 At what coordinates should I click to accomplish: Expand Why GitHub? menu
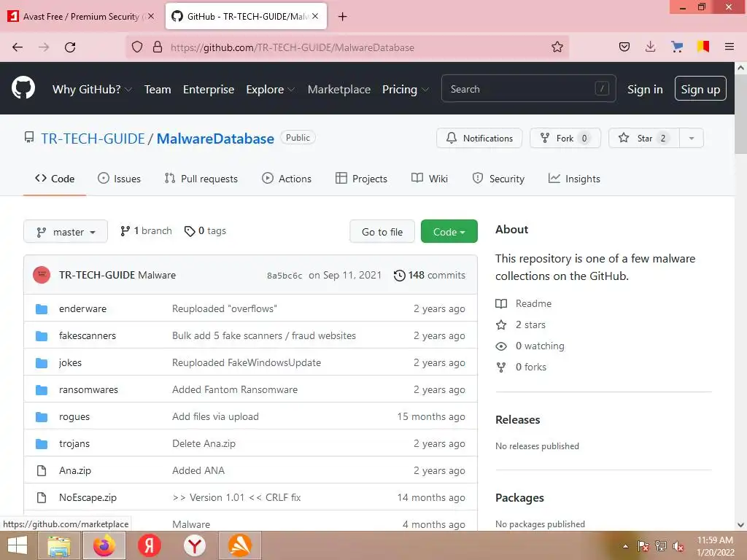point(92,89)
